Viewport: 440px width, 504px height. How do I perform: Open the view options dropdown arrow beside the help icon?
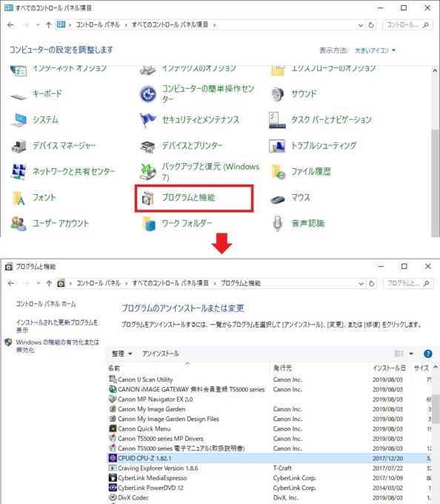411,354
